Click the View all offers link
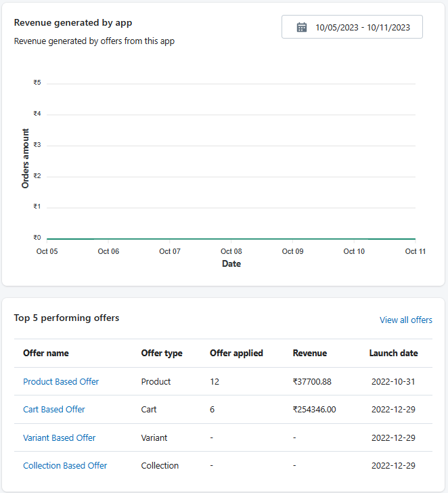The image size is (448, 493). point(405,320)
